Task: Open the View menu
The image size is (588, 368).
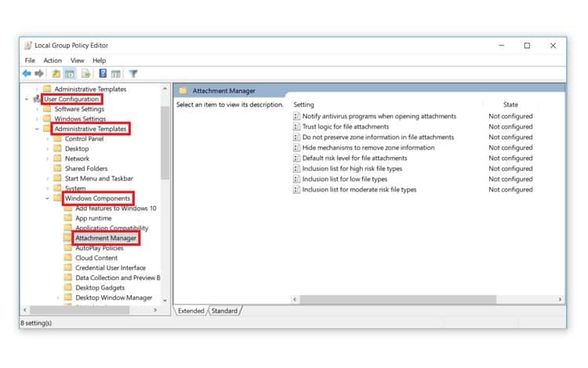Action: 78,60
